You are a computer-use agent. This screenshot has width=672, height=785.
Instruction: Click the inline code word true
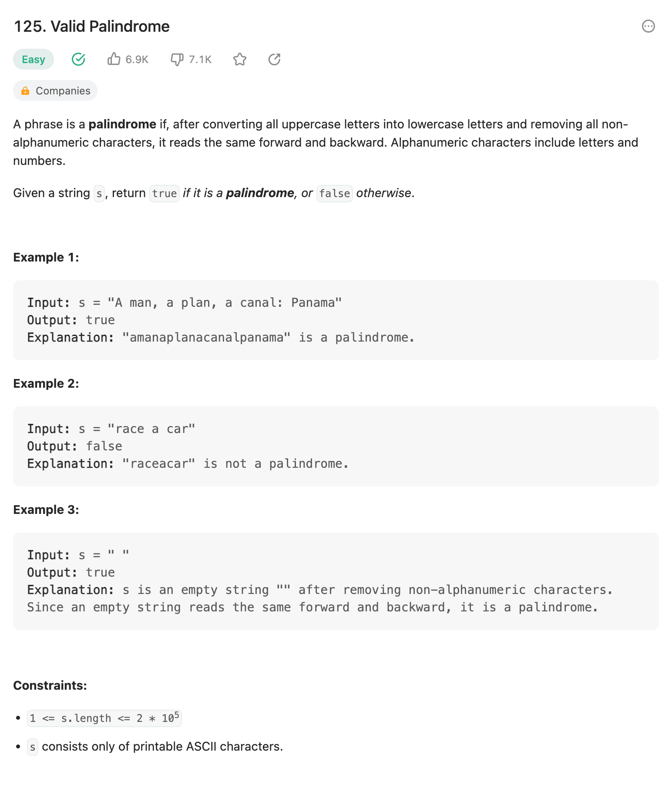[164, 193]
